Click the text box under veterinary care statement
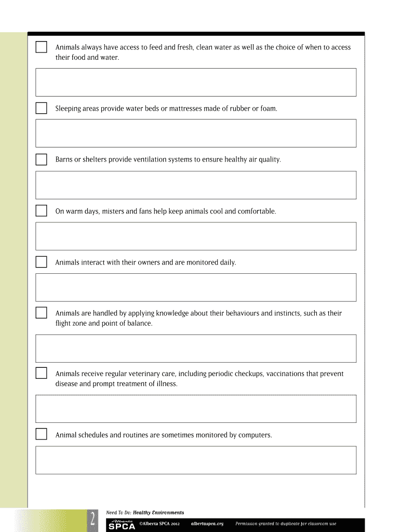The image size is (400, 532). (x=196, y=409)
